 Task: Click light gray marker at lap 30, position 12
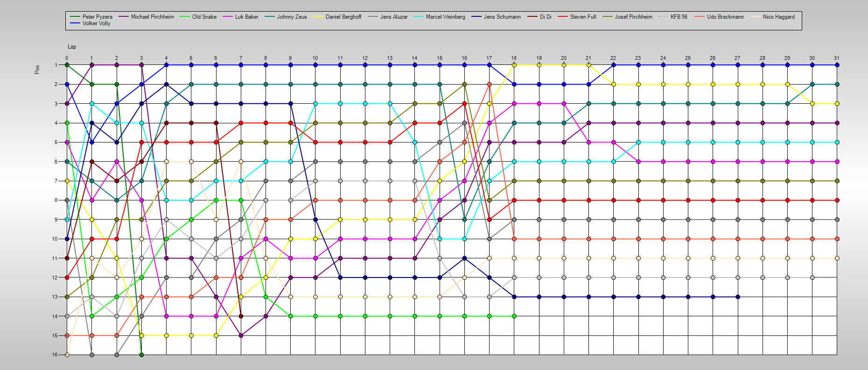pos(812,277)
